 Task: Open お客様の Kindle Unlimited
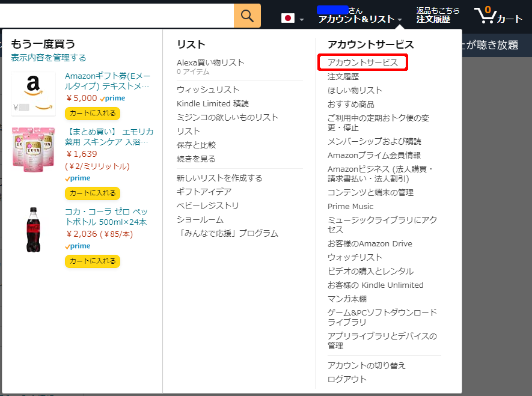376,285
